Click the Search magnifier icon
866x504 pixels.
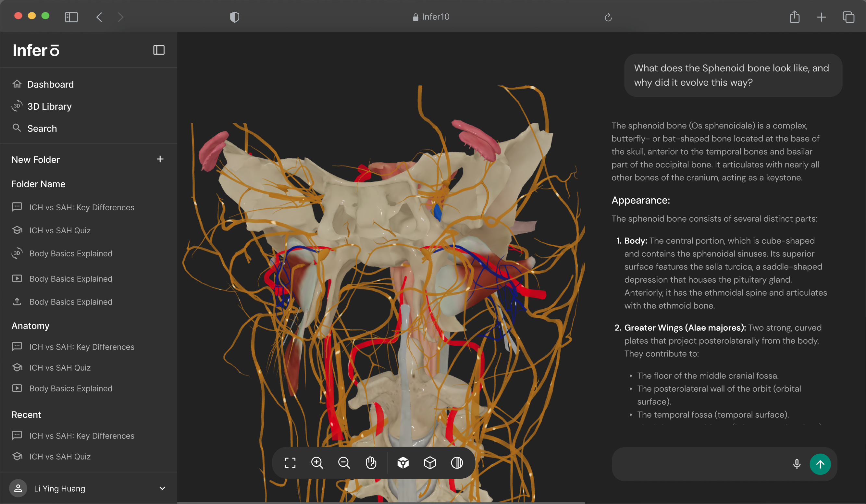(17, 128)
